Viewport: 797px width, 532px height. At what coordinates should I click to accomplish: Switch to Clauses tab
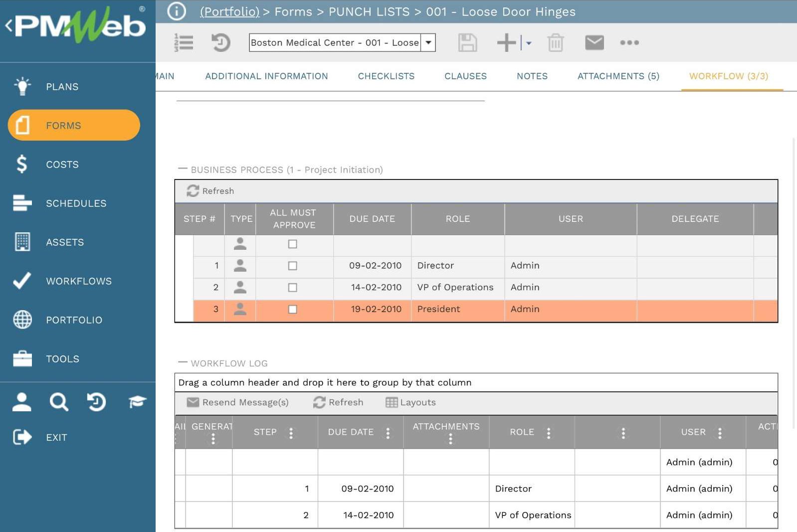(465, 76)
